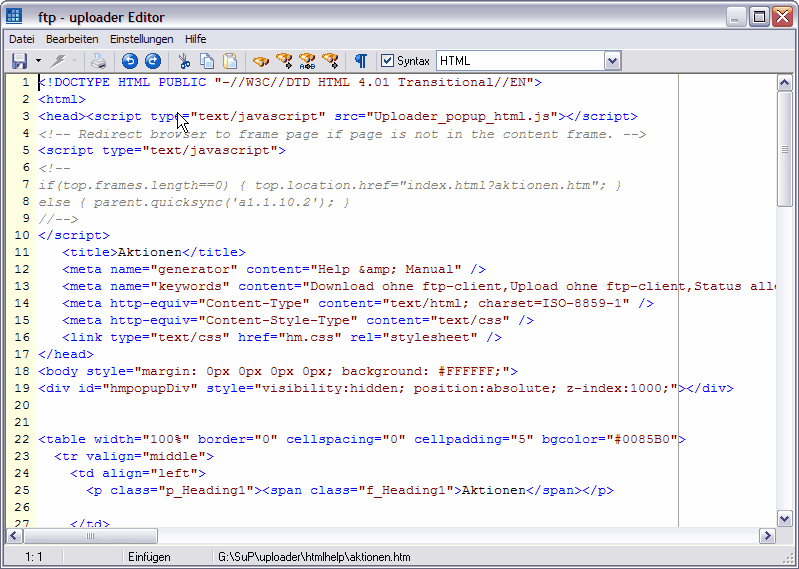Click the Redo arrow icon
The image size is (799, 569).
[153, 61]
